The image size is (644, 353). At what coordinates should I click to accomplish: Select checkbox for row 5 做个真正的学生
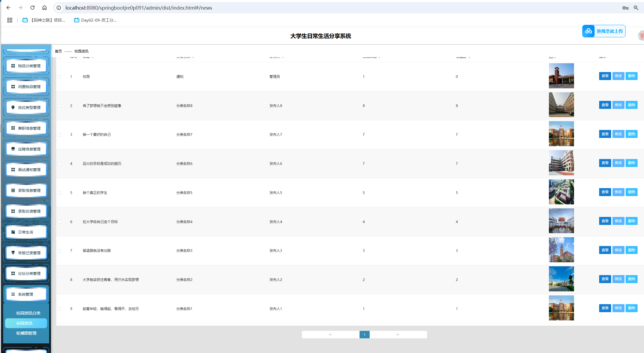(60, 193)
